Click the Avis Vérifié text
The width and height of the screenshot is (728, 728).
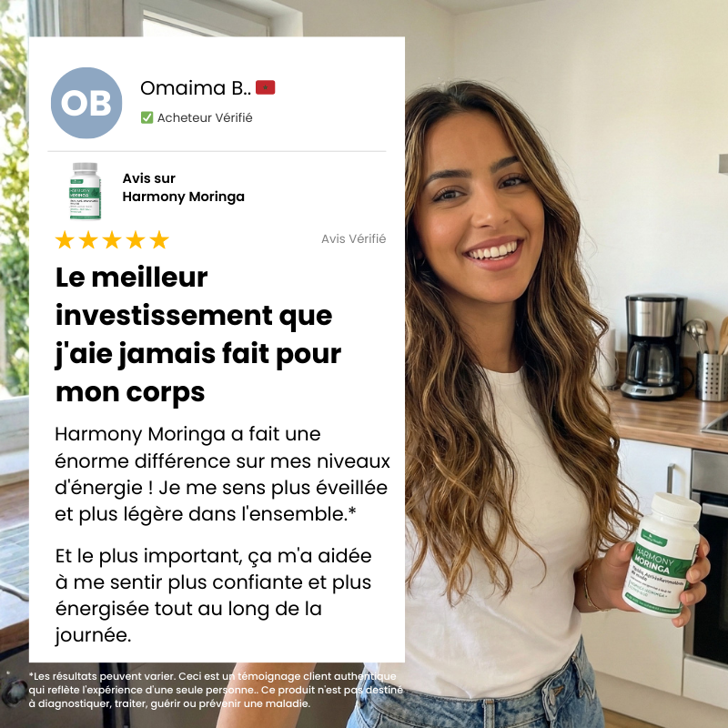pyautogui.click(x=353, y=238)
